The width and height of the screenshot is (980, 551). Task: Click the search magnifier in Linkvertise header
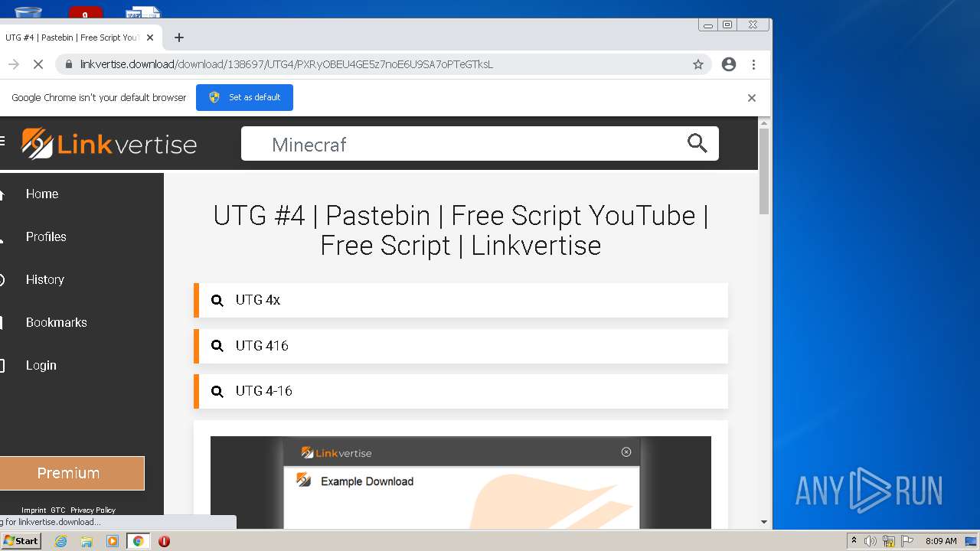(697, 143)
